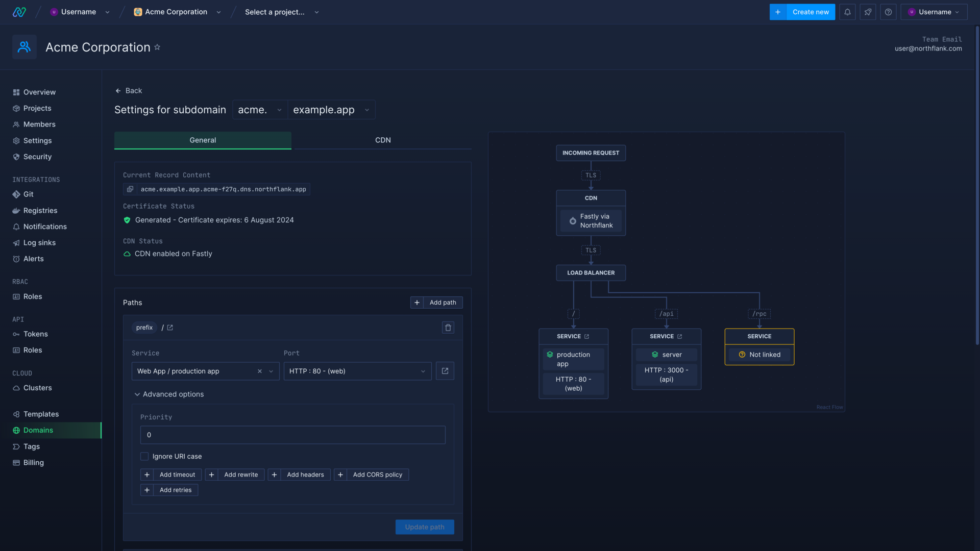Viewport: 980px width, 551px height.
Task: Expand the example.app domain dropdown
Action: (x=365, y=109)
